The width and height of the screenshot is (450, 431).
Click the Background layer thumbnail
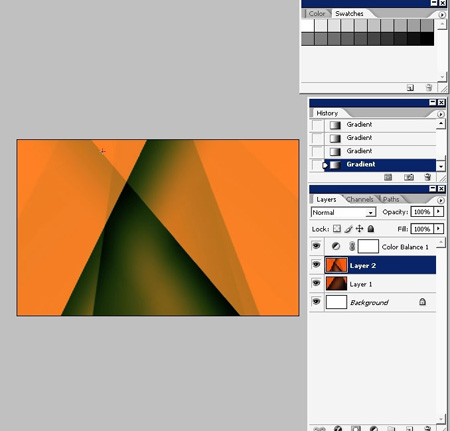[336, 302]
